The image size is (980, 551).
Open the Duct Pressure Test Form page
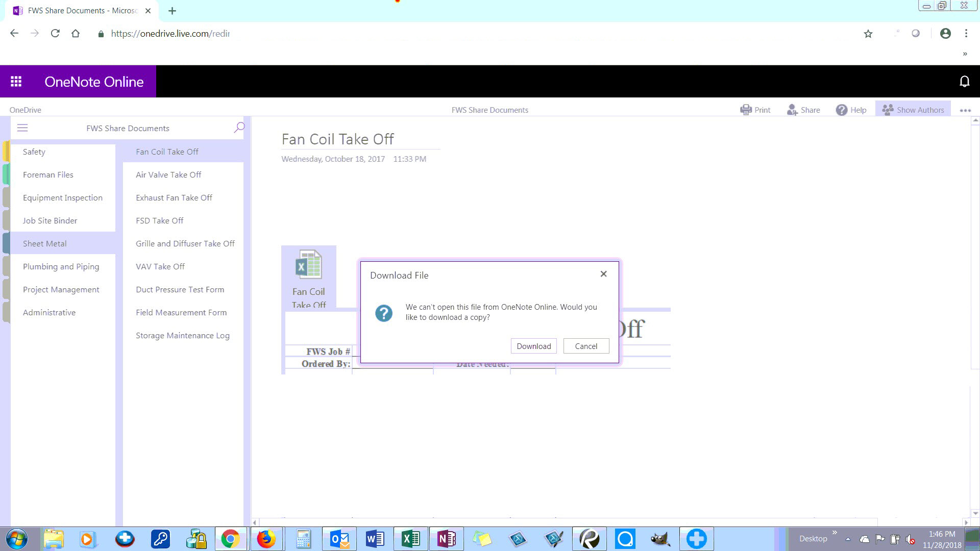(180, 289)
